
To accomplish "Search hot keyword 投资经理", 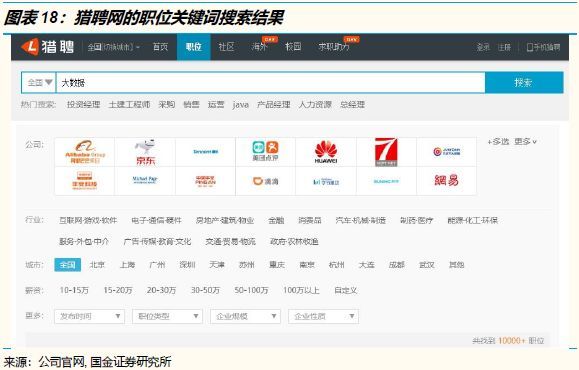I will [83, 105].
